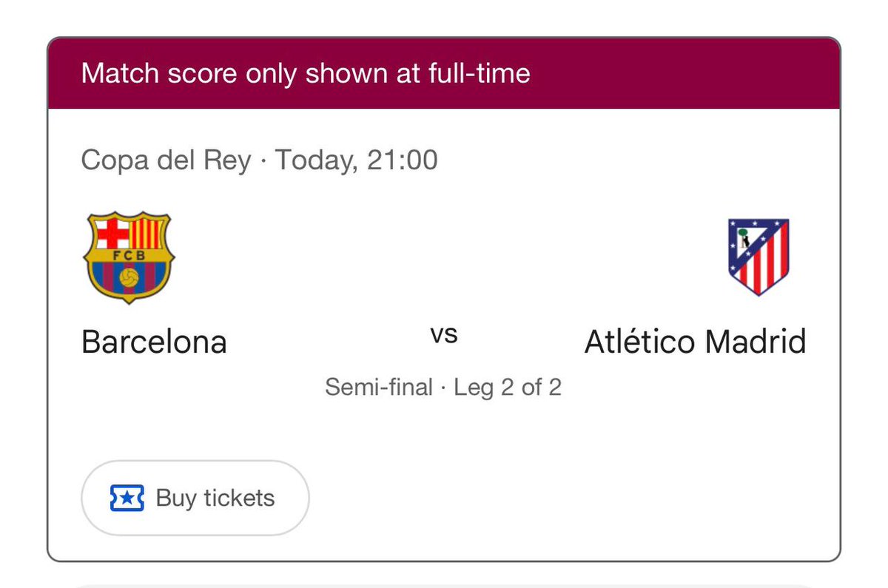Click the 'vs' text between teams
Screen dimensions: 888x588
point(444,334)
